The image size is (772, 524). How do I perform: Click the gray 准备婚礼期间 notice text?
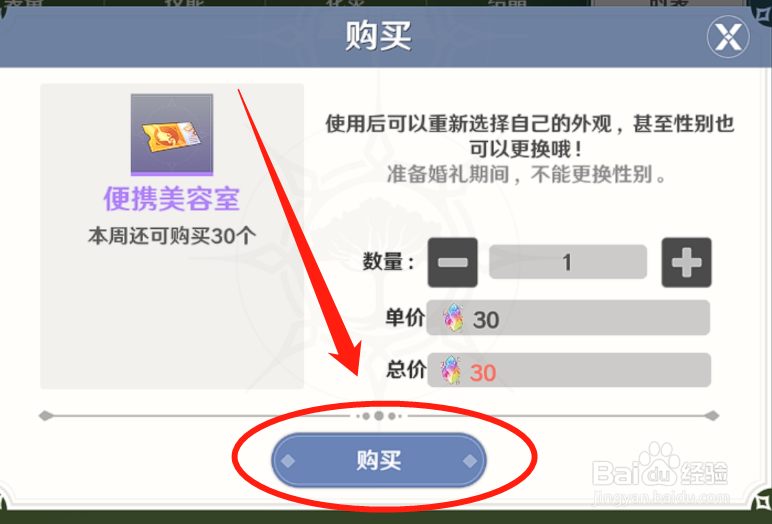coord(526,174)
